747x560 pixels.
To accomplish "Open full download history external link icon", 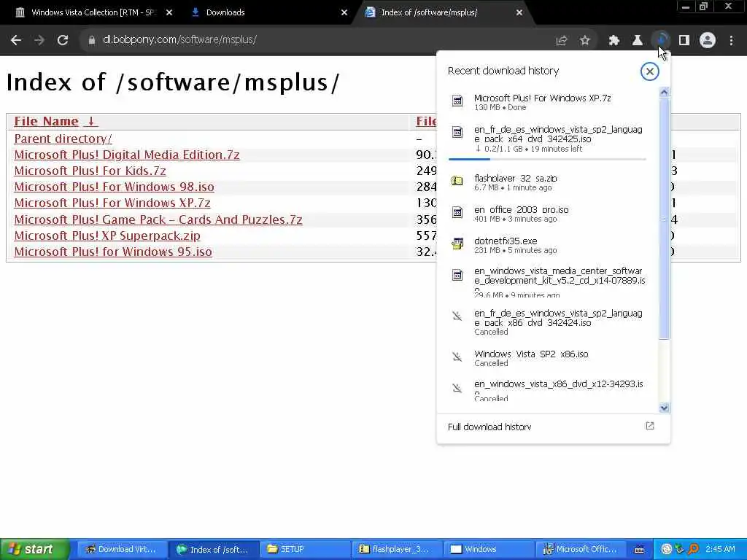I will (650, 426).
